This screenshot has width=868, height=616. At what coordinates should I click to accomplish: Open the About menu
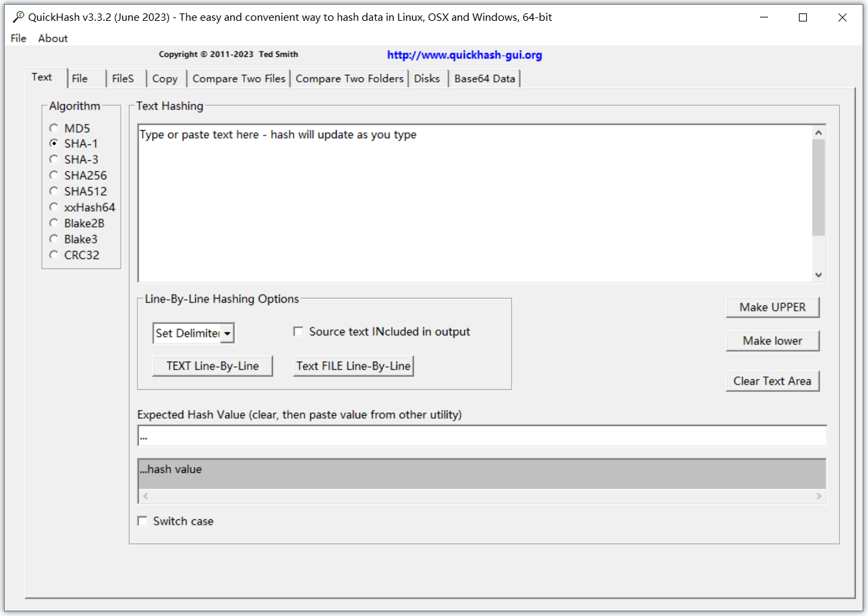point(52,38)
